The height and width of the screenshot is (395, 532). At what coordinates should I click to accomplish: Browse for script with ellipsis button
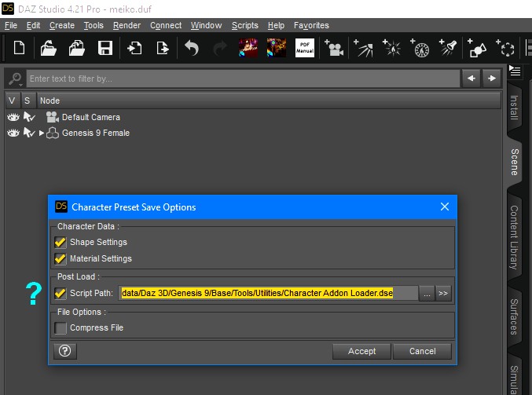(x=427, y=293)
